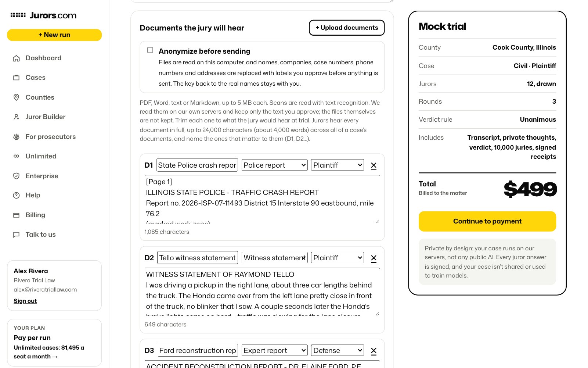Open D3 Expert report type dropdown
The width and height of the screenshot is (588, 368).
pos(274,350)
